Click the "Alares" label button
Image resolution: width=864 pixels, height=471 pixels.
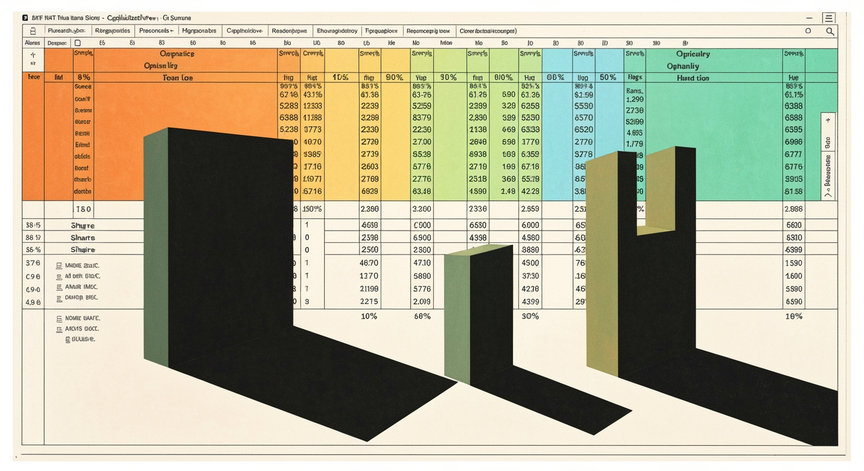(33, 43)
